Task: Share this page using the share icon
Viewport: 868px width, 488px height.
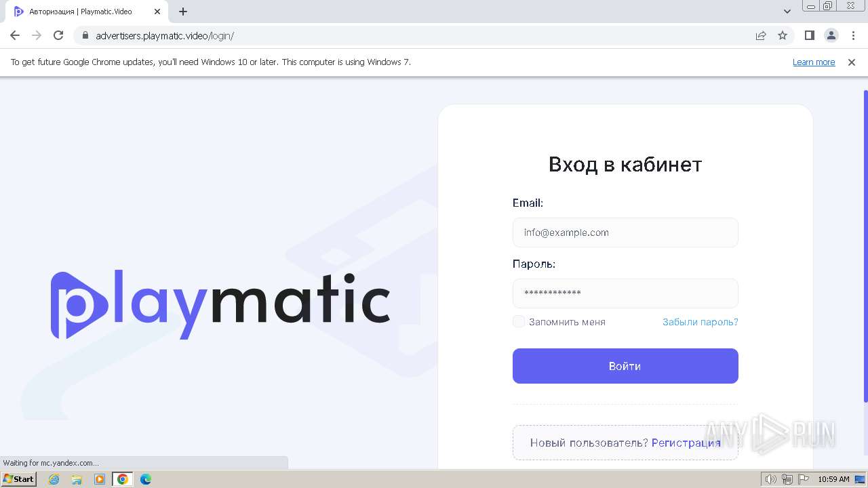Action: pos(761,35)
